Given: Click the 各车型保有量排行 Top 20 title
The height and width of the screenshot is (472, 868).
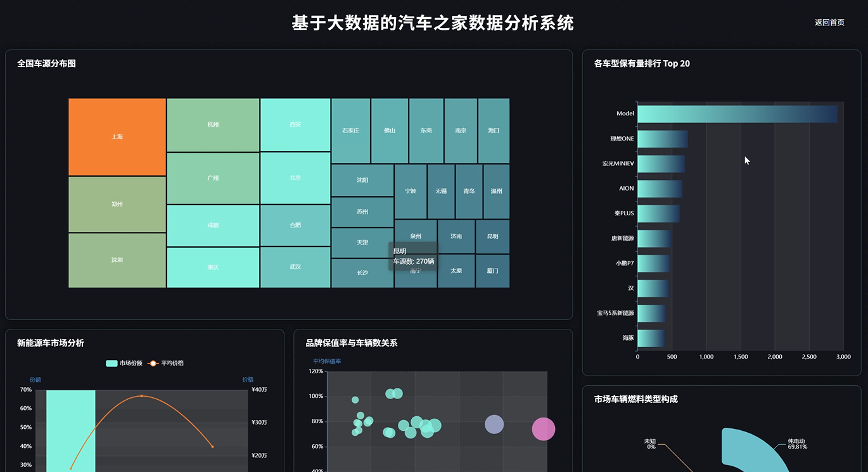Looking at the screenshot, I should tap(642, 63).
